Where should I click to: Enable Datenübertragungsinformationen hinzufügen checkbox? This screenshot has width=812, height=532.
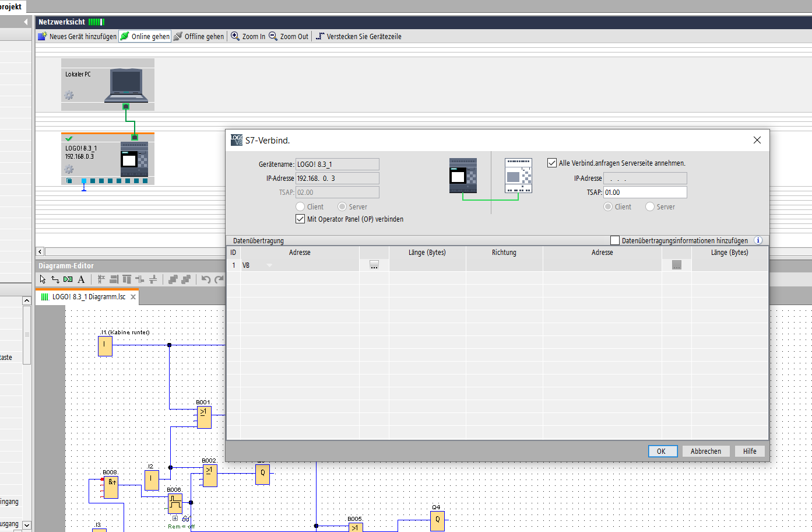tap(615, 240)
